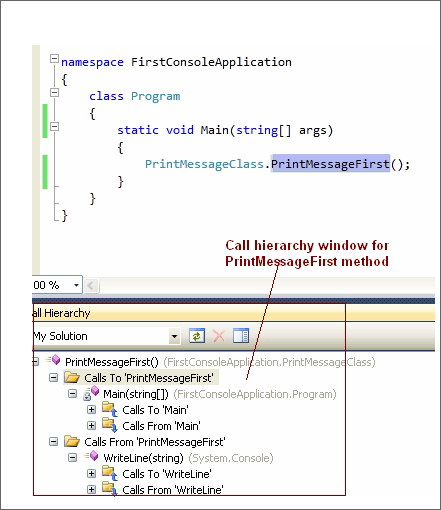This screenshot has height=510, width=441.
Task: Click the WriteLine(string) method icon
Action: click(x=91, y=456)
